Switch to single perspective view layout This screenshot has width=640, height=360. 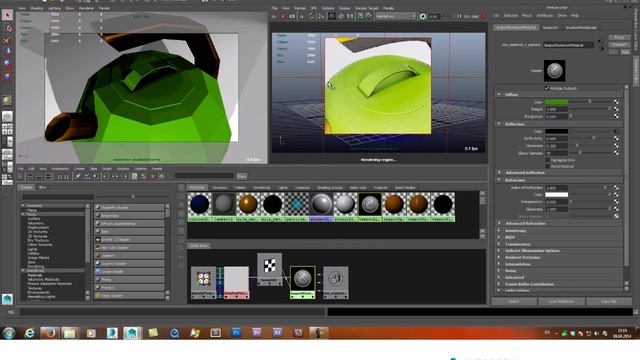tap(7, 117)
